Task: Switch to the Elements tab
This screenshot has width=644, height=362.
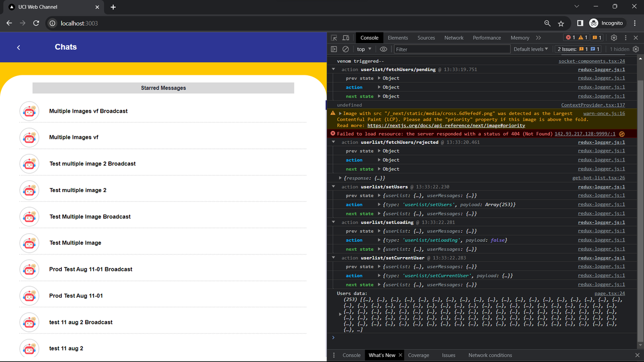Action: [397, 38]
